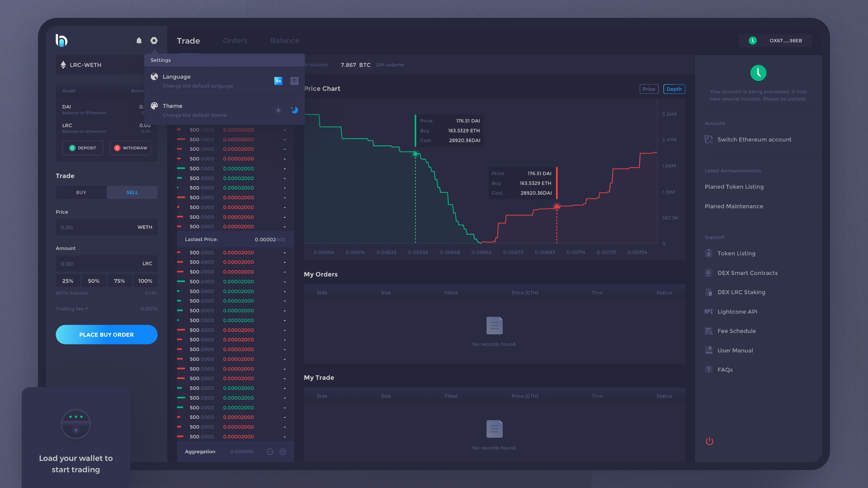Switch to dark theme moon icon
This screenshot has height=488, width=868.
294,110
